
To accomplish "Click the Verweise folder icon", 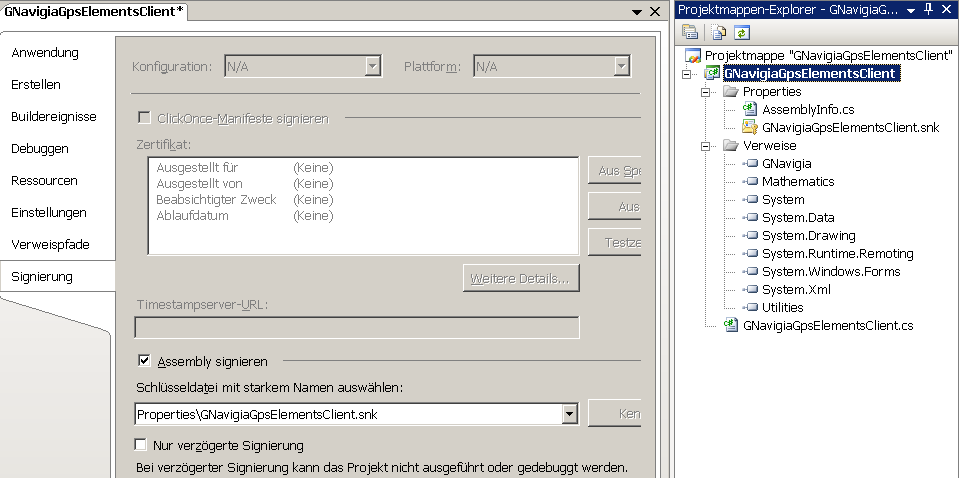I will point(731,145).
